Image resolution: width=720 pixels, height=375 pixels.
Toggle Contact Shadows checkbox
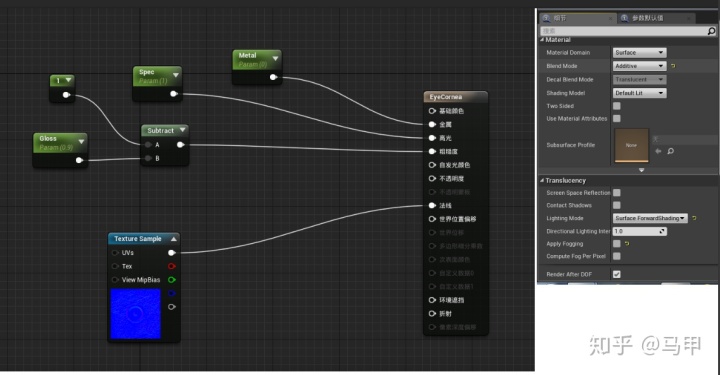click(x=617, y=205)
